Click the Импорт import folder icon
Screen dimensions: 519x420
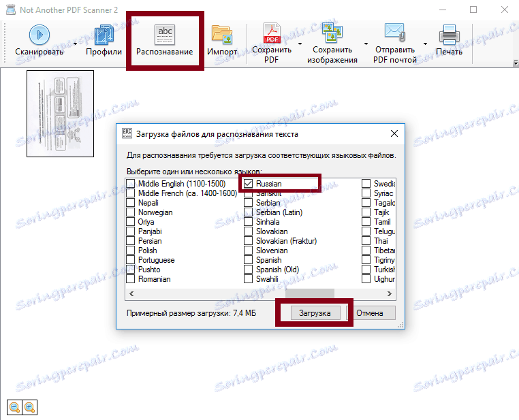tap(222, 35)
